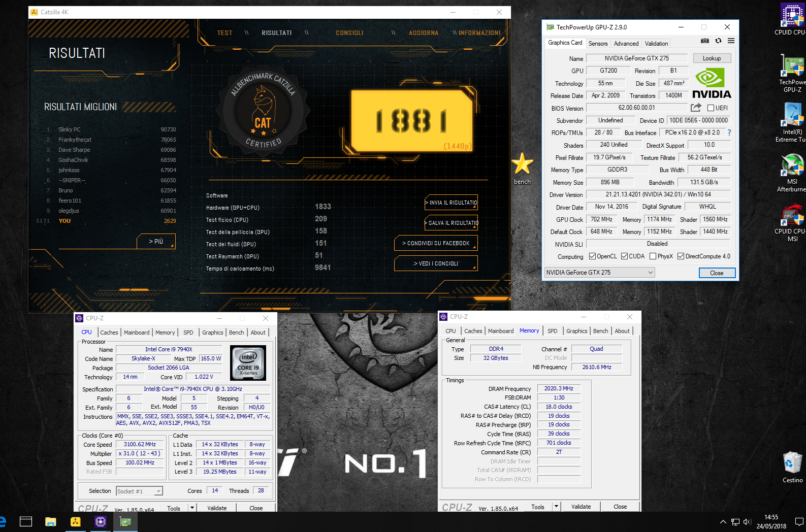Open the Bench tab in left CPU-Z

pos(236,332)
